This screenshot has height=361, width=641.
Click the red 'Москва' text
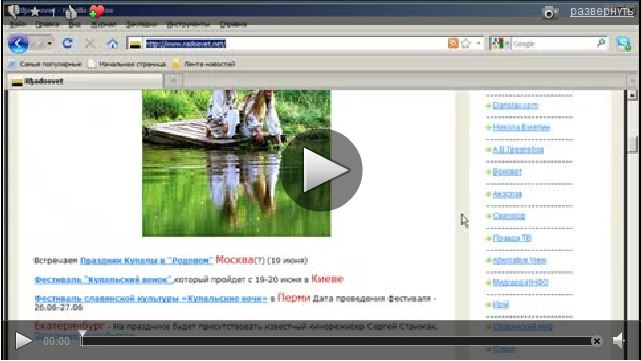point(235,260)
